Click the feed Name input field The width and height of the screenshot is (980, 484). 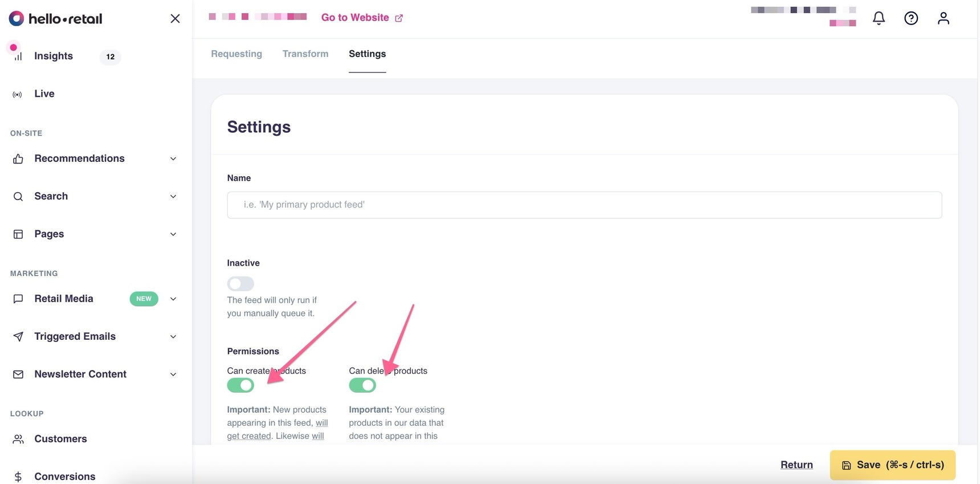click(x=584, y=205)
